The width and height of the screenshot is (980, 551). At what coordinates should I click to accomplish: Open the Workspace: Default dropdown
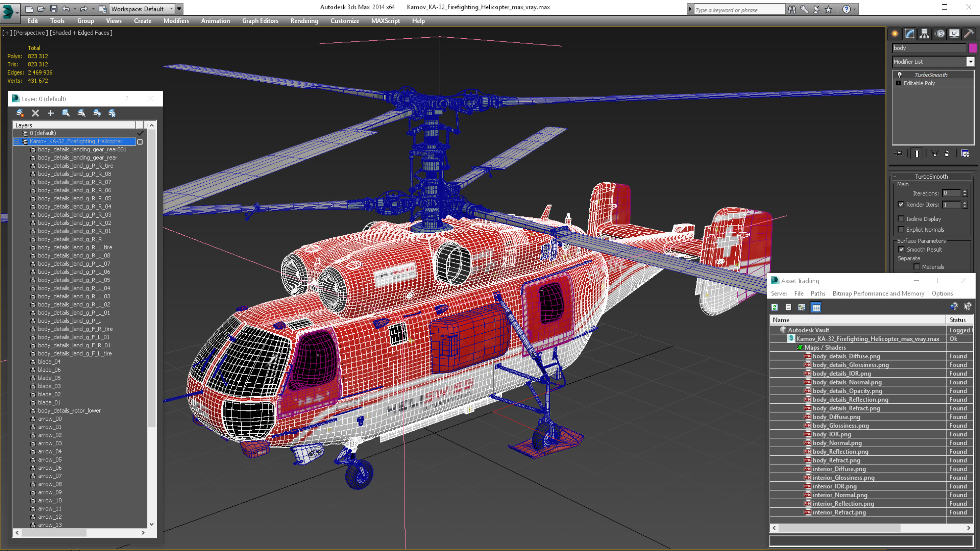point(142,9)
